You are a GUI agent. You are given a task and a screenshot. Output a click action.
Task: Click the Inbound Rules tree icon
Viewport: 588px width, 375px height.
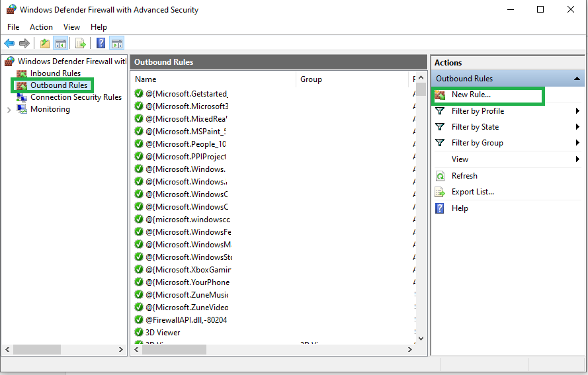(22, 73)
